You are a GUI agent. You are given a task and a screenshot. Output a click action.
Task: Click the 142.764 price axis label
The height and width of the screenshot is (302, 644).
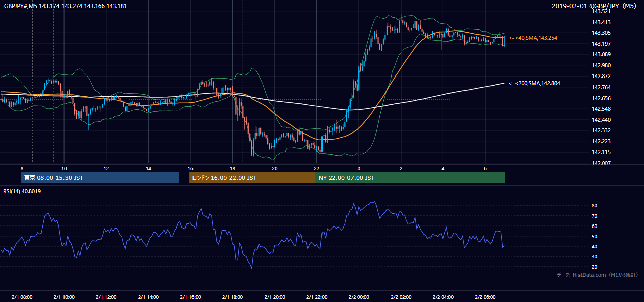tap(601, 87)
